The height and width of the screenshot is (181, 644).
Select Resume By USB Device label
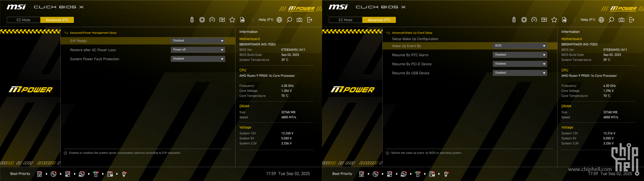click(x=411, y=73)
